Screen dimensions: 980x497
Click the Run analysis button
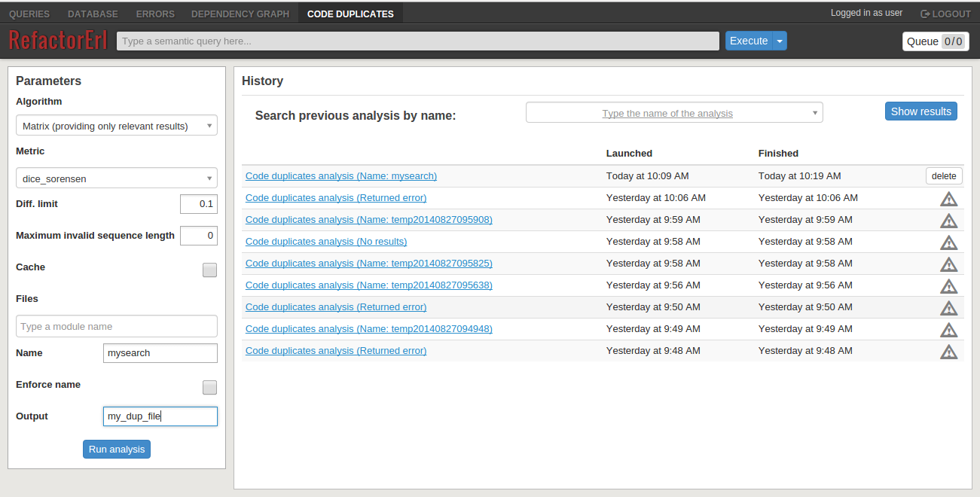click(x=117, y=449)
